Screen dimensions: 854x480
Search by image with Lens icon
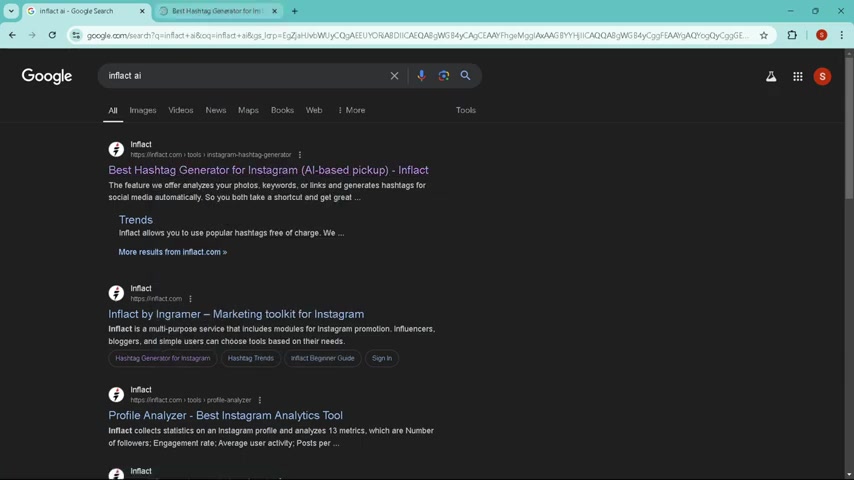pos(443,76)
